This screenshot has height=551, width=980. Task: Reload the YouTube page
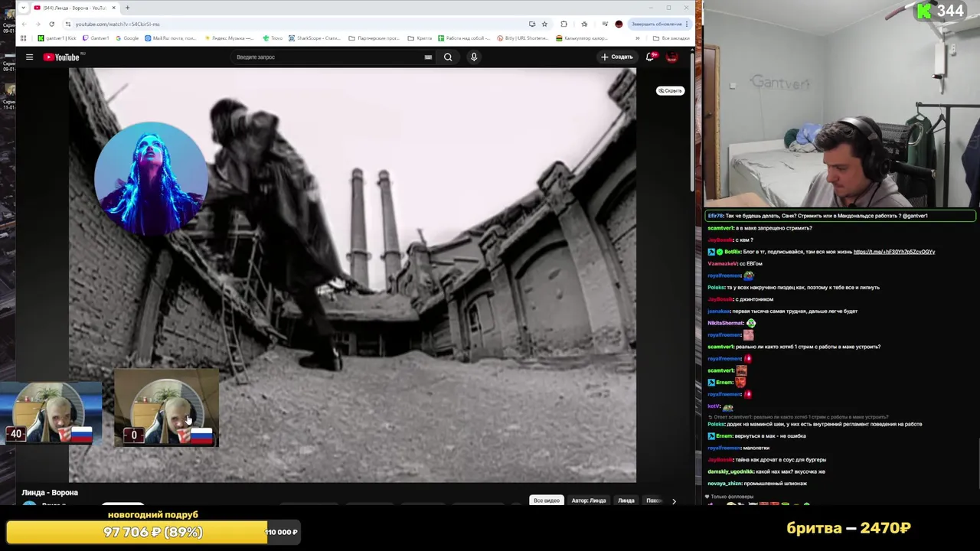pyautogui.click(x=51, y=24)
